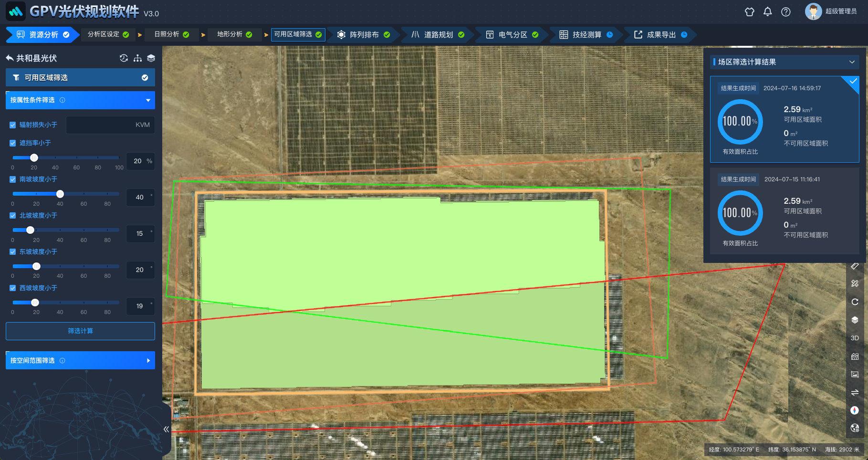Toggle the 北坡坡度小于 checkbox

(13, 216)
